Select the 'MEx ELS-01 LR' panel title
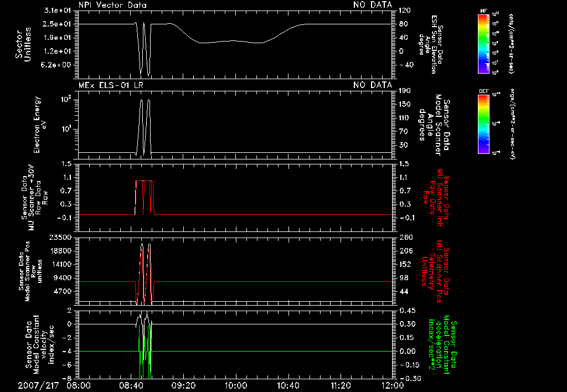Viewport: 567px width, 392px height. click(111, 85)
